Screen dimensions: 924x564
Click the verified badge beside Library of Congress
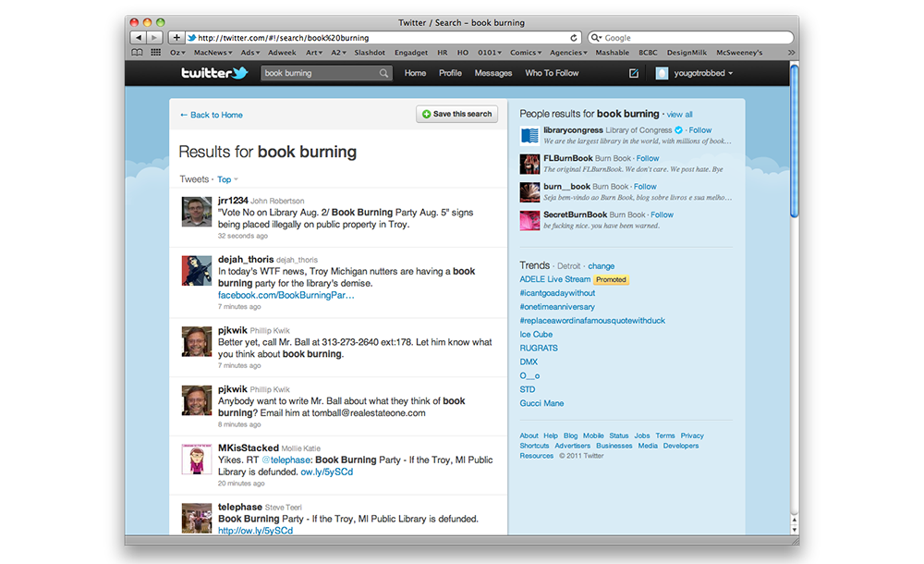[x=678, y=129]
